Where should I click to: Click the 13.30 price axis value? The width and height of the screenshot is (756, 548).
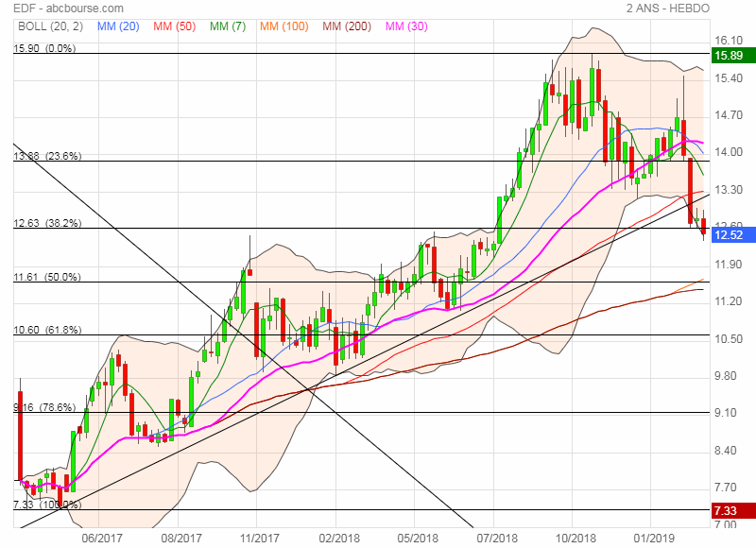(x=728, y=190)
